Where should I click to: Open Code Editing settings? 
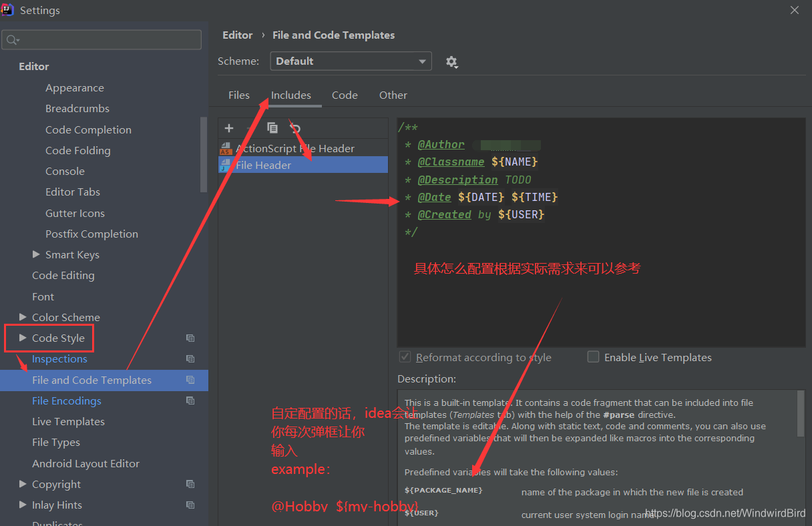pyautogui.click(x=63, y=276)
